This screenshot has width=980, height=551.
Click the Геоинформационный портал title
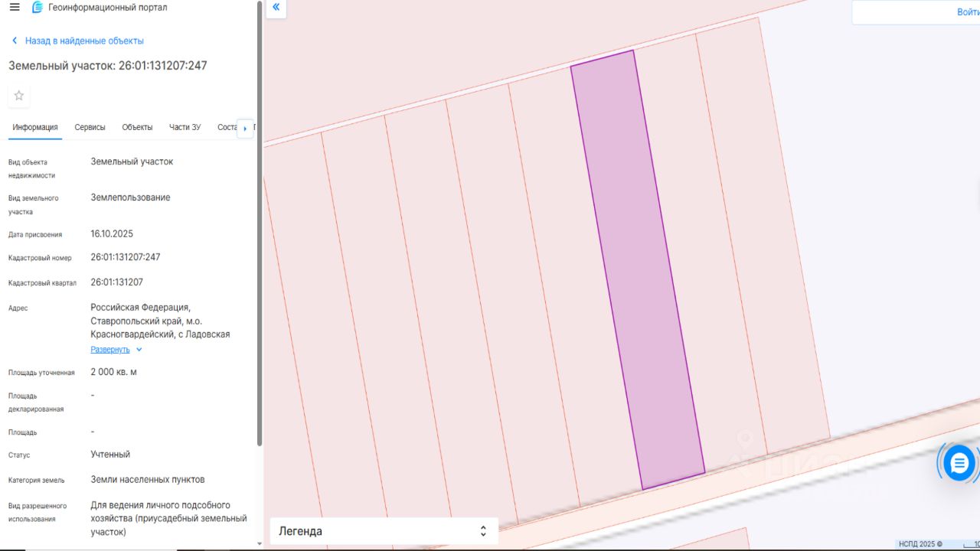click(x=107, y=8)
